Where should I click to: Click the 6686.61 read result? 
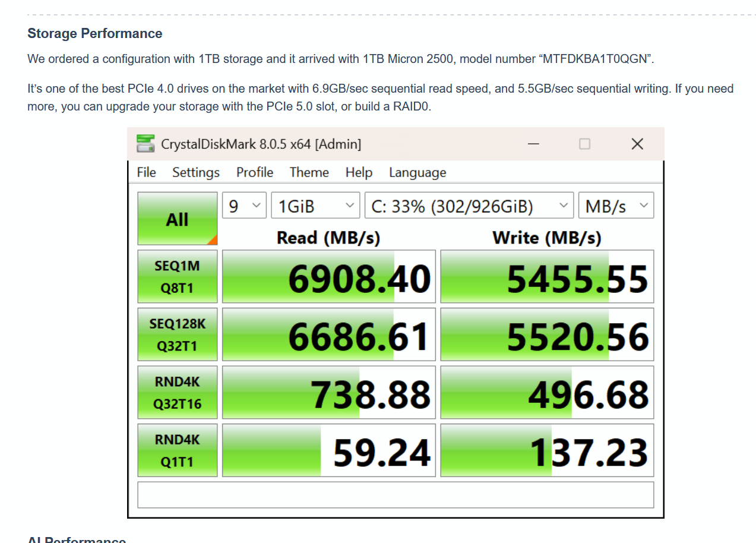click(329, 334)
